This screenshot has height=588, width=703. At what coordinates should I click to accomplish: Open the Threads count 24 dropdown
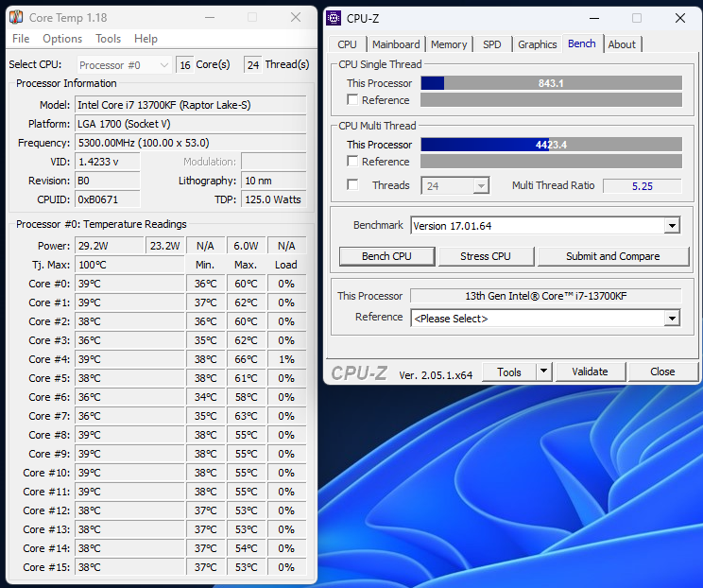click(455, 185)
